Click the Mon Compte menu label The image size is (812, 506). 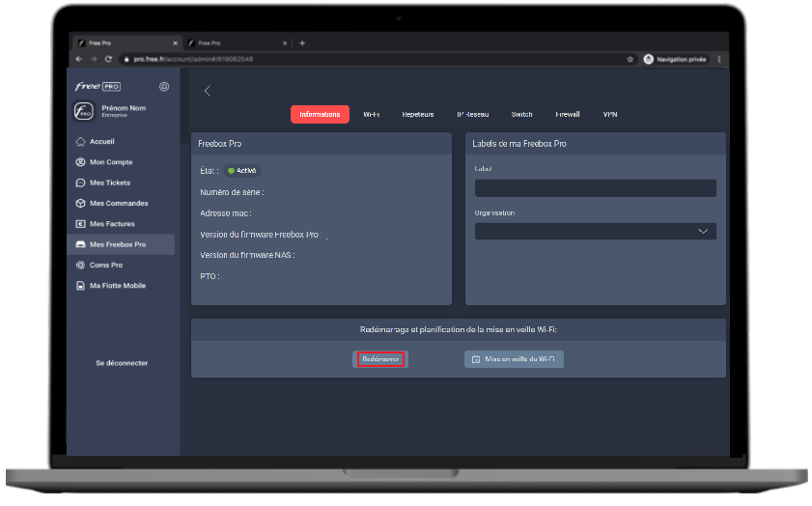coord(111,162)
